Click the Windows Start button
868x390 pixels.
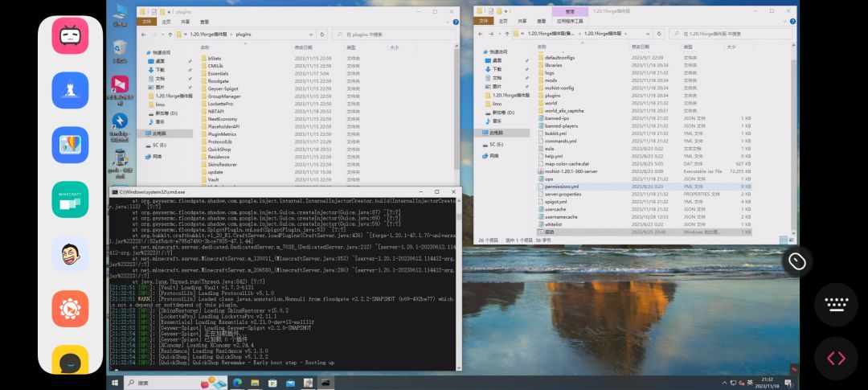[x=115, y=383]
